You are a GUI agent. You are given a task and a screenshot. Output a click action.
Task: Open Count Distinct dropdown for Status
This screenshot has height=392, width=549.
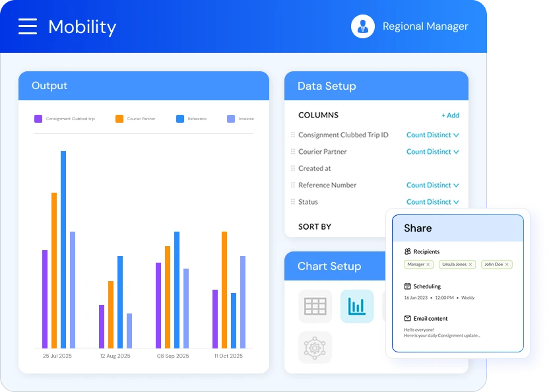coord(433,202)
